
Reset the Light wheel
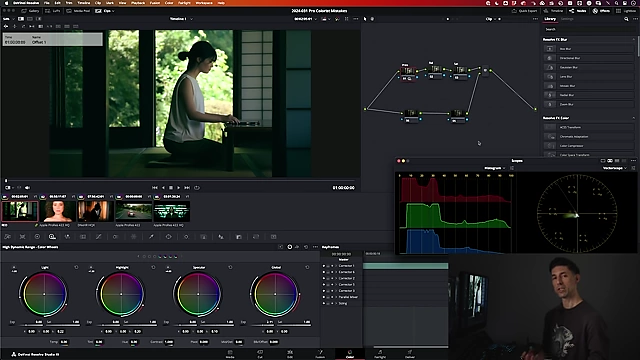[76, 267]
